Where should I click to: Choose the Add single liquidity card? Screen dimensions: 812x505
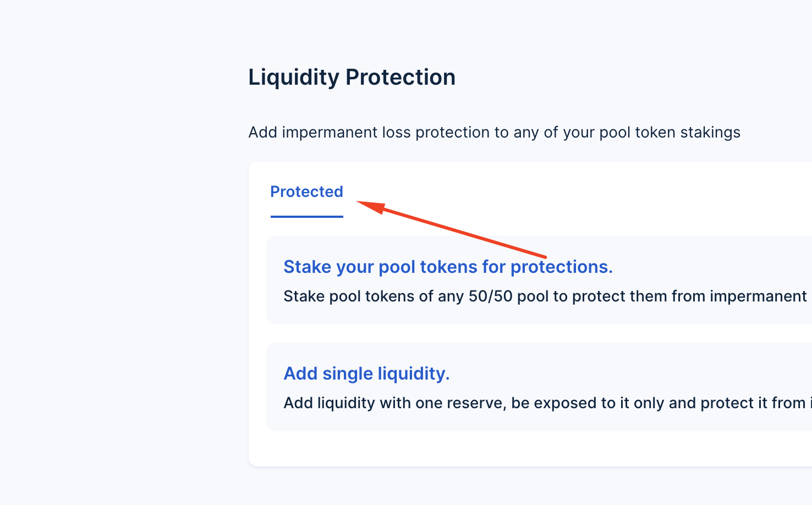495,386
